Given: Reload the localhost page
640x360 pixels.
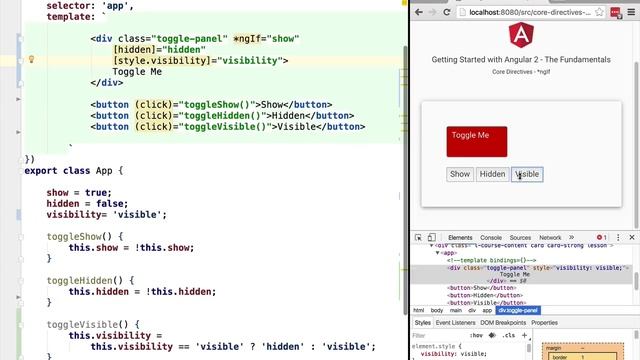Looking at the screenshot, I should pyautogui.click(x=447, y=12).
